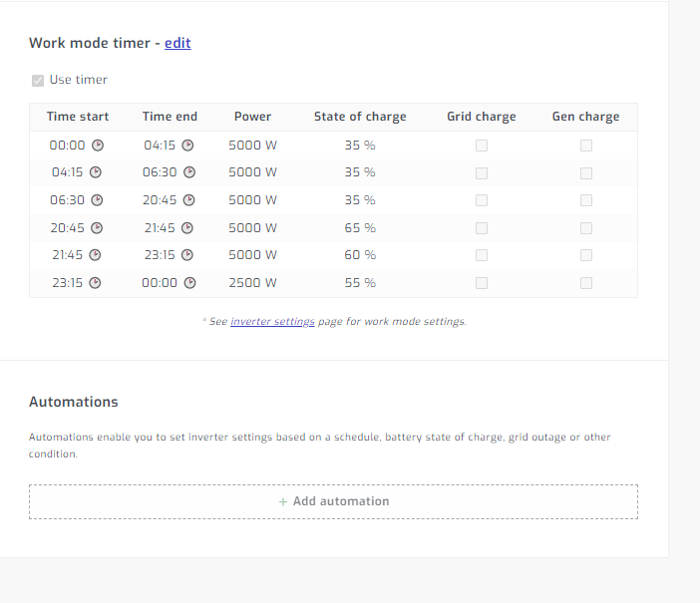Screen dimensions: 700x603
Task: Toggle the Use timer checkbox
Action: point(38,81)
